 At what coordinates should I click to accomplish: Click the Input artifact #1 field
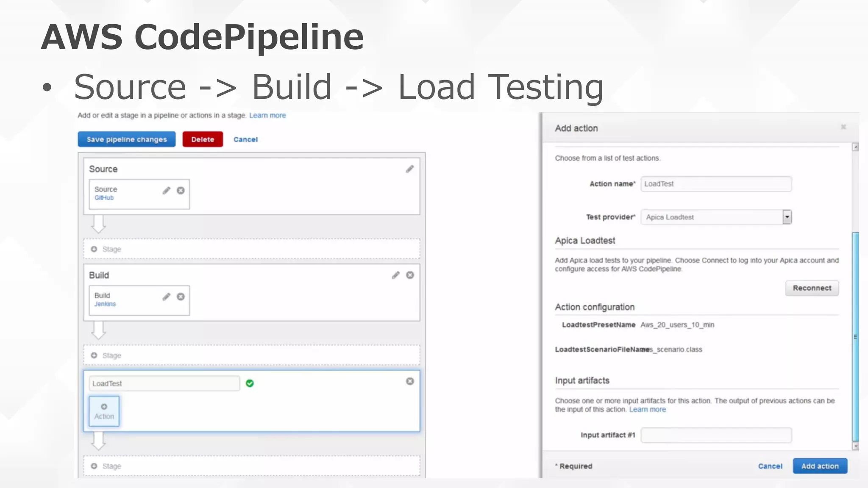(x=716, y=435)
